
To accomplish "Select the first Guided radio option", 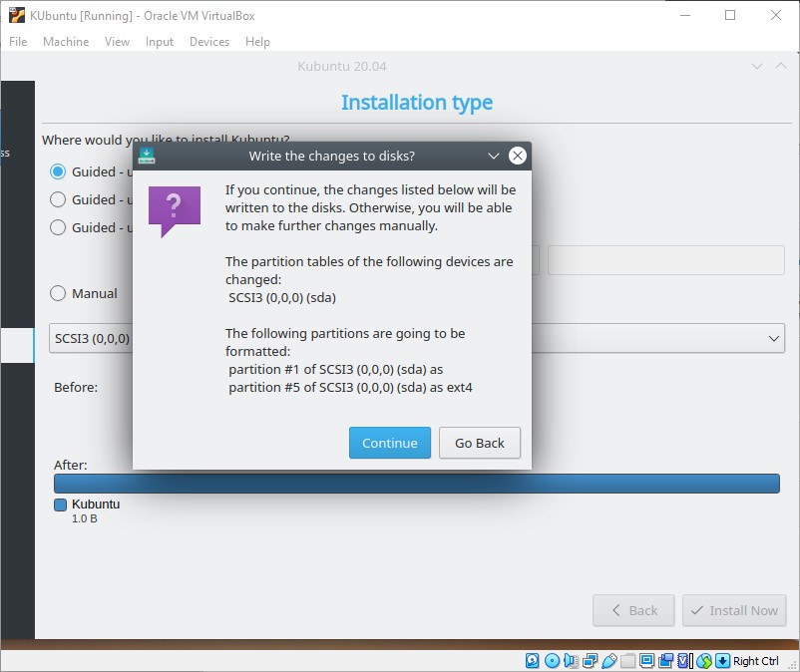I will tap(58, 171).
